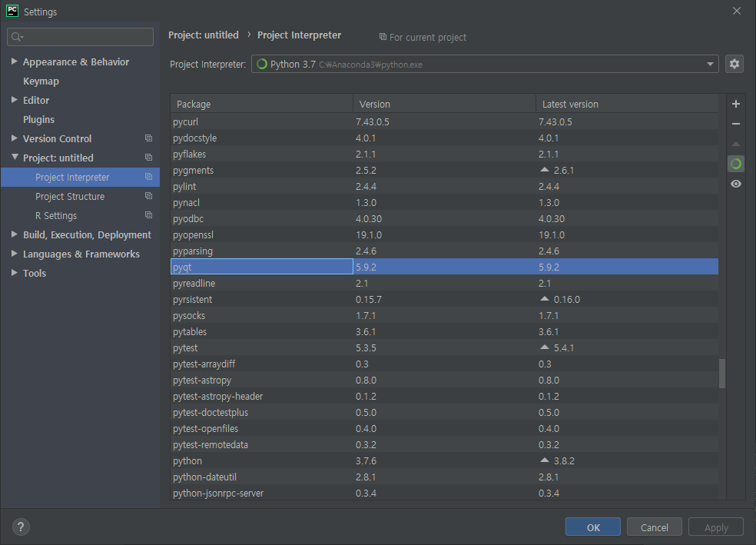Sort by the Latest version column header
This screenshot has width=756, height=545.
627,104
